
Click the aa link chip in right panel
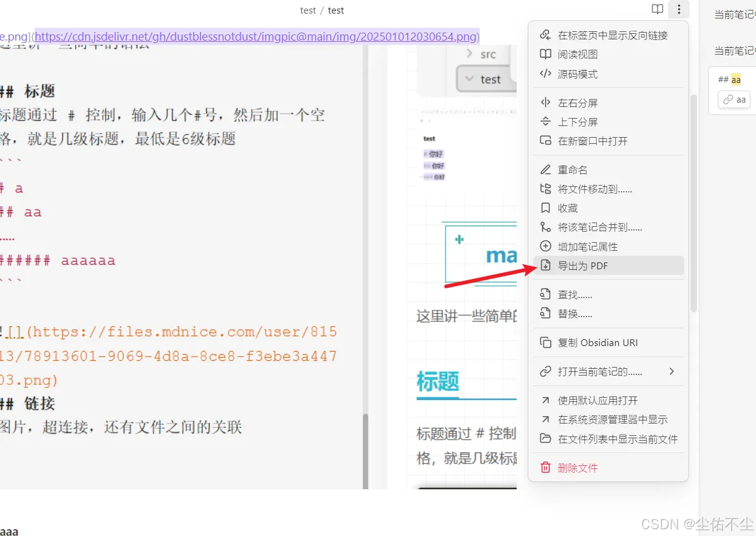tap(734, 100)
